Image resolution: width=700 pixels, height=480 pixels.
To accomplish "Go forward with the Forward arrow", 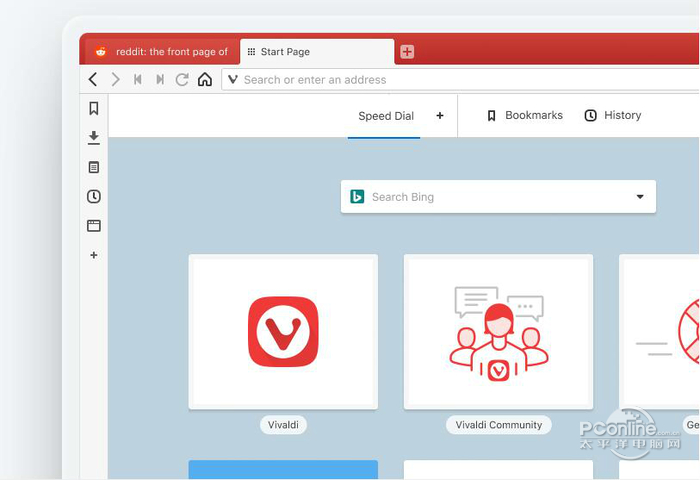I will pyautogui.click(x=116, y=79).
